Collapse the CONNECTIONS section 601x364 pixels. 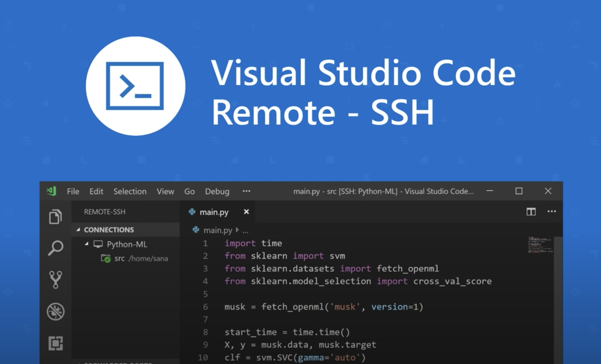pos(78,230)
